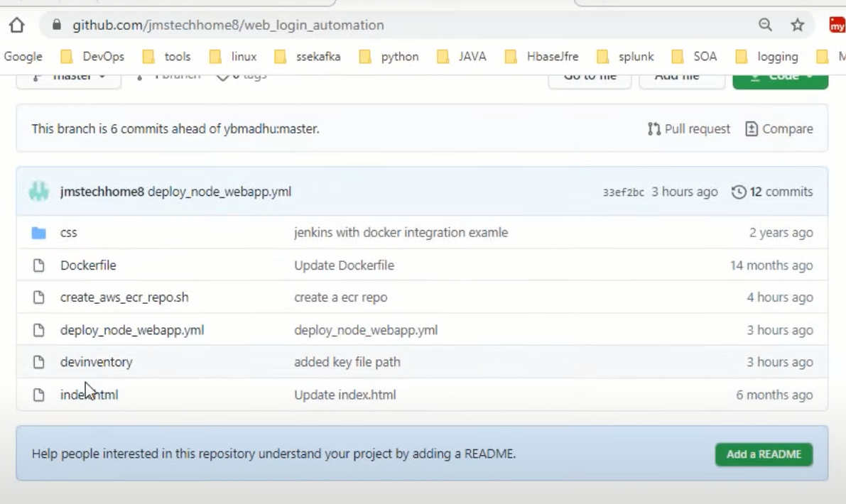Click the devinventory file icon

[39, 362]
